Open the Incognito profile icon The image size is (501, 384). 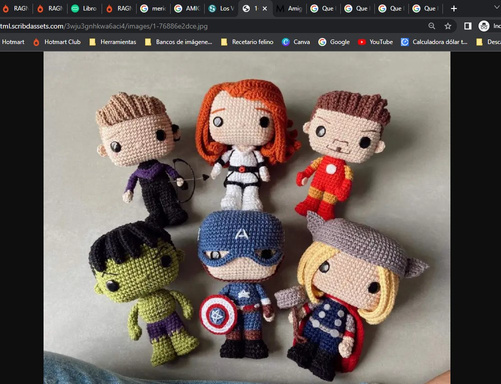pos(484,26)
